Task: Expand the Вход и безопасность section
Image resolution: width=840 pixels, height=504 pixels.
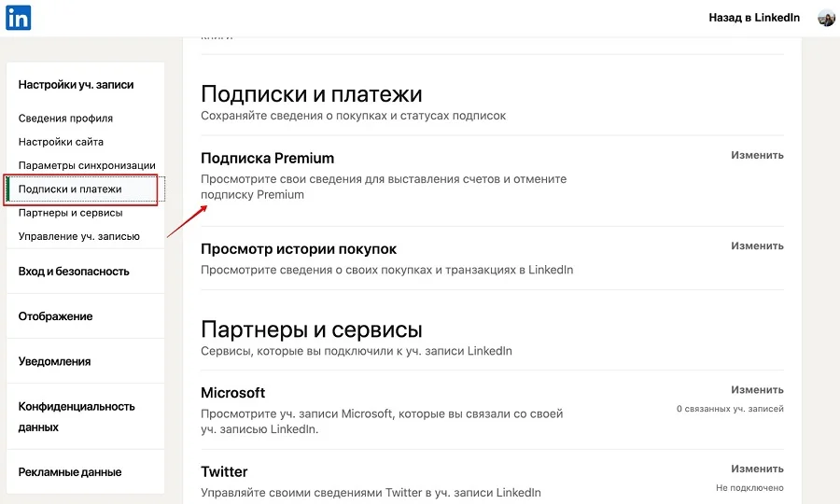Action: 74,272
